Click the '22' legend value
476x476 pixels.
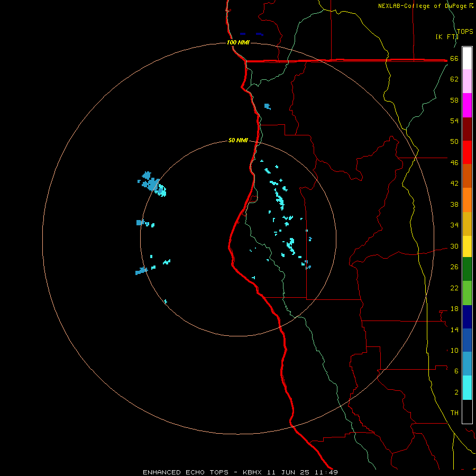click(x=454, y=288)
